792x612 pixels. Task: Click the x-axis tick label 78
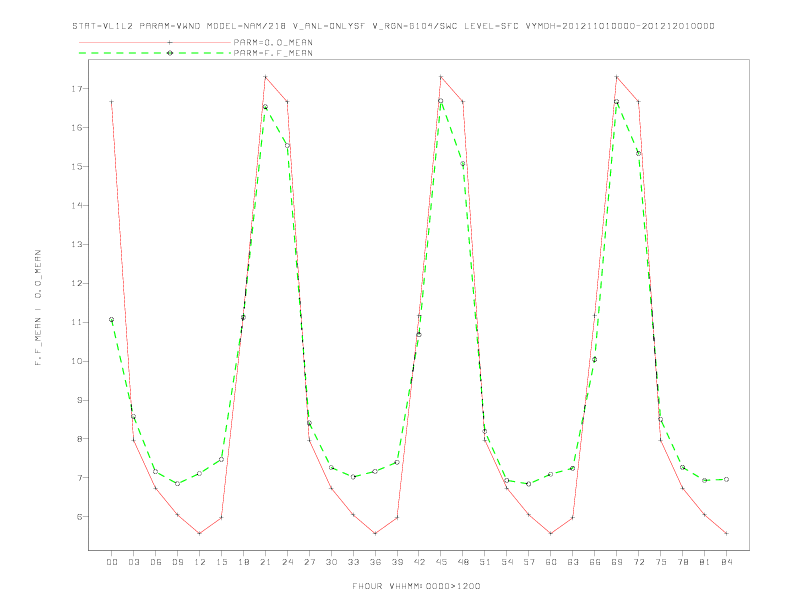[683, 562]
